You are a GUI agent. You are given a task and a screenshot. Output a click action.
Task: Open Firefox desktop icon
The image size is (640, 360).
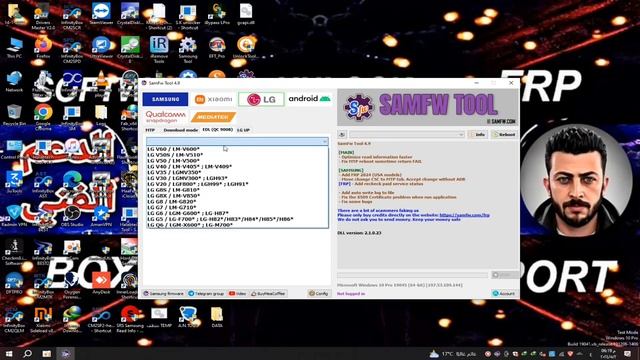coord(43,48)
